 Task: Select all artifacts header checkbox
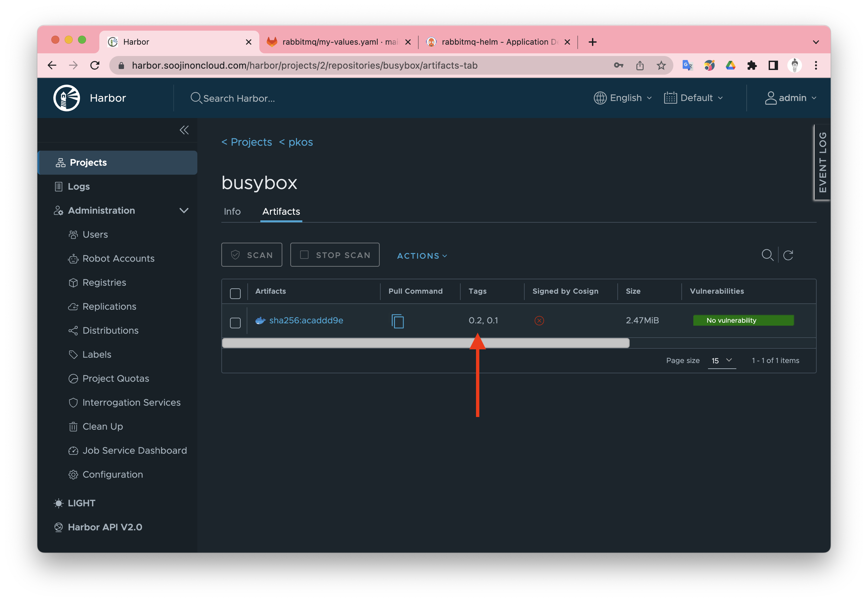point(235,293)
